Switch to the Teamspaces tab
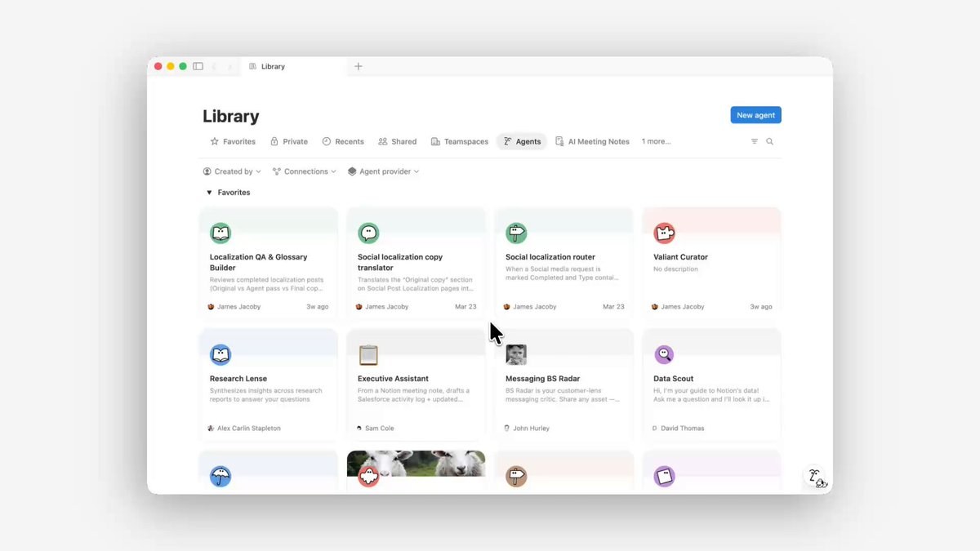 click(x=460, y=141)
